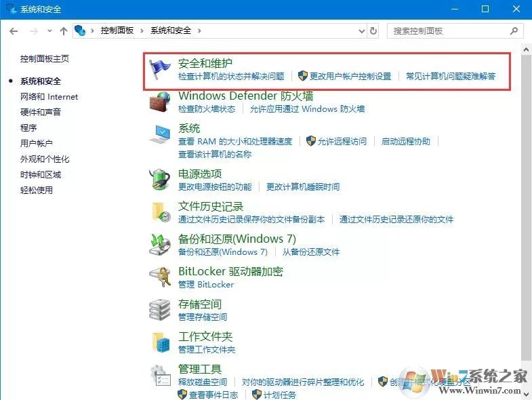Open the Power Options battery icon

(x=160, y=179)
